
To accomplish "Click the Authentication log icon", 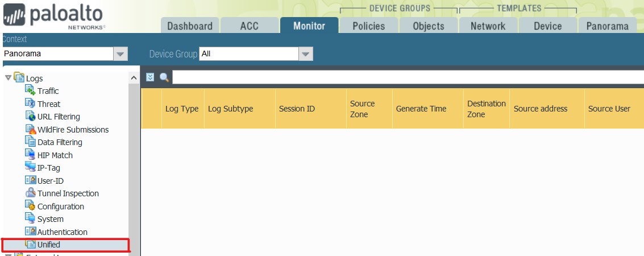I will click(x=30, y=232).
